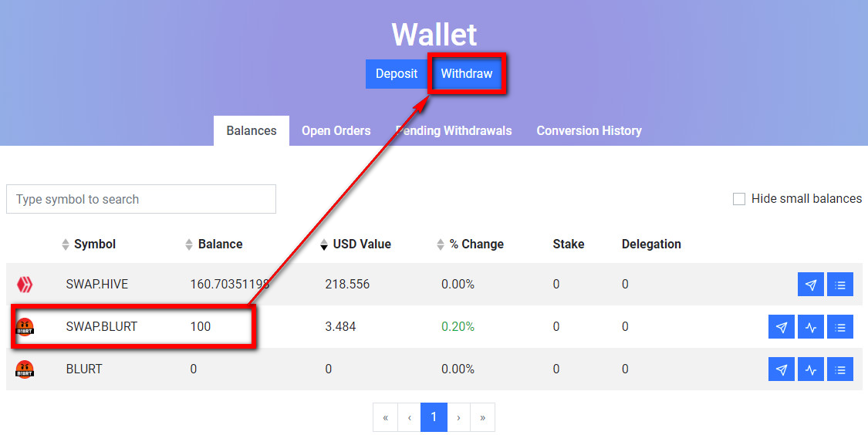868x435 pixels.
Task: Open BLURT transaction list icon
Action: pos(839,369)
